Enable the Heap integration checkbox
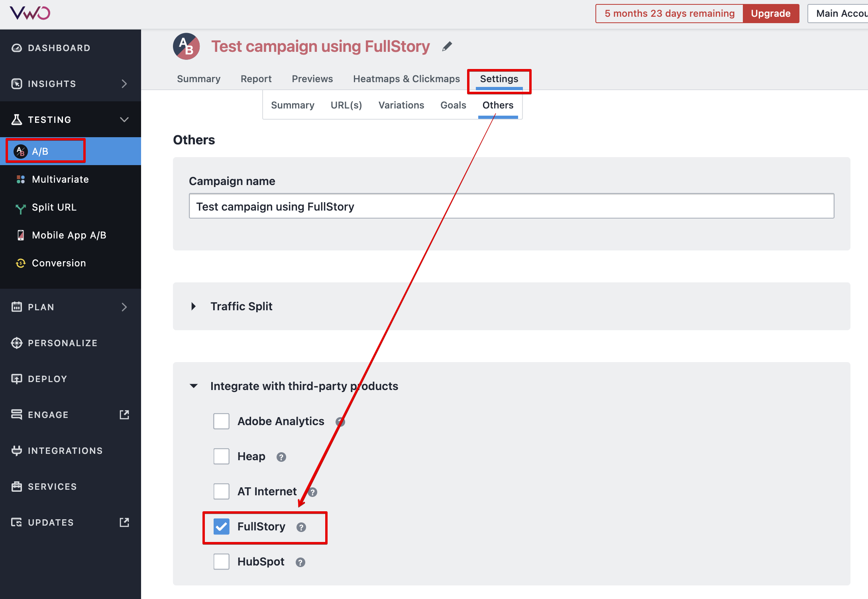The width and height of the screenshot is (868, 599). tap(221, 456)
